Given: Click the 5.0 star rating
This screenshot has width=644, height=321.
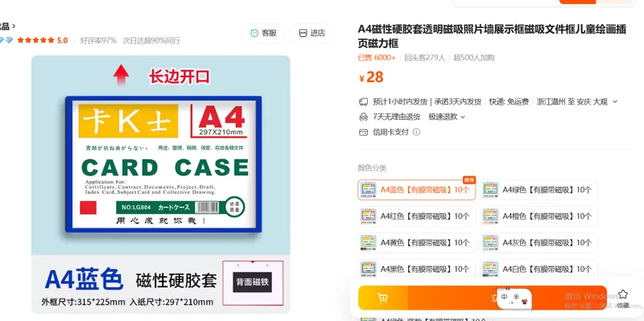Looking at the screenshot, I should 43,40.
